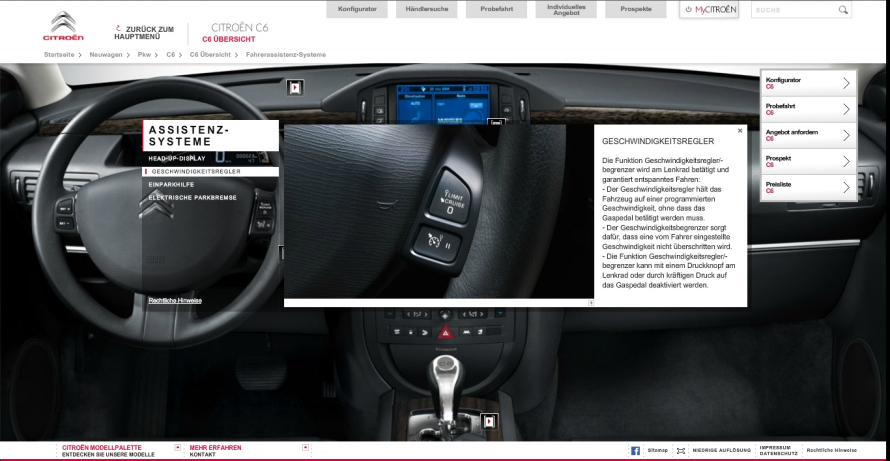Click the hotspot marker above the steering wheel
The width and height of the screenshot is (890, 461).
coord(295,87)
